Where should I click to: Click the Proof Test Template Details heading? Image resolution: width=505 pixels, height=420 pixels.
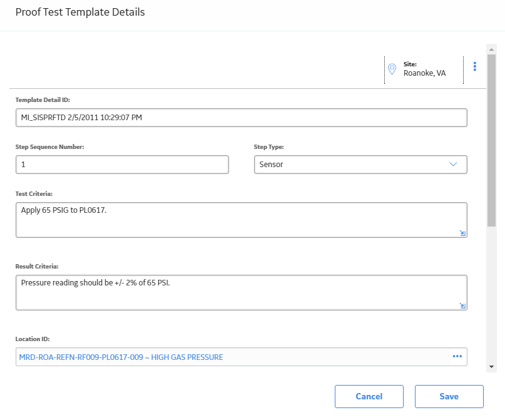coord(80,13)
